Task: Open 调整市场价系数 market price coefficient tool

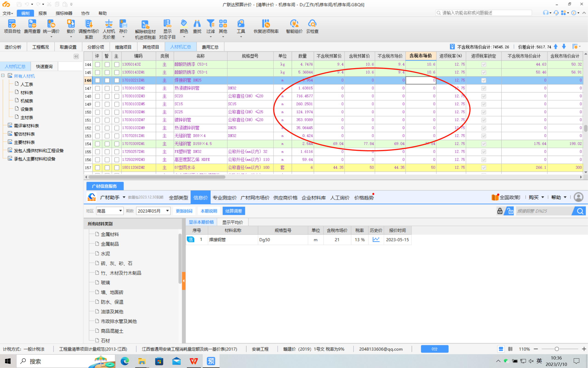Action: pos(89,29)
